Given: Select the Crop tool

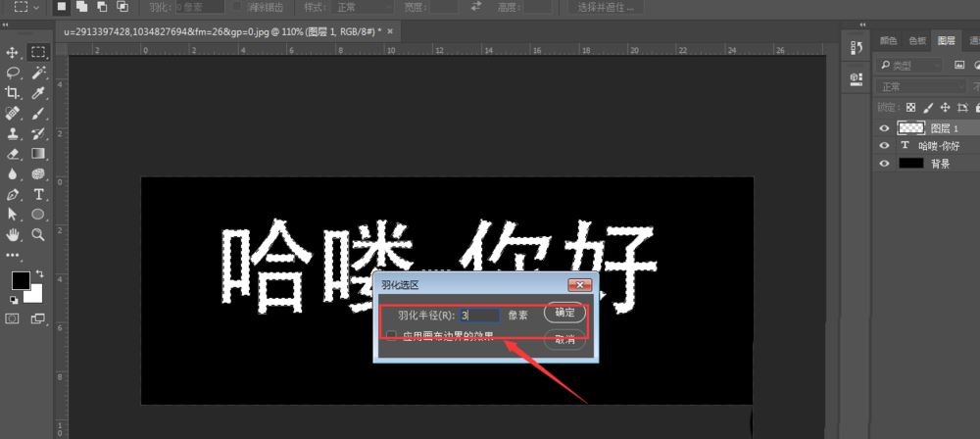Looking at the screenshot, I should 12,92.
